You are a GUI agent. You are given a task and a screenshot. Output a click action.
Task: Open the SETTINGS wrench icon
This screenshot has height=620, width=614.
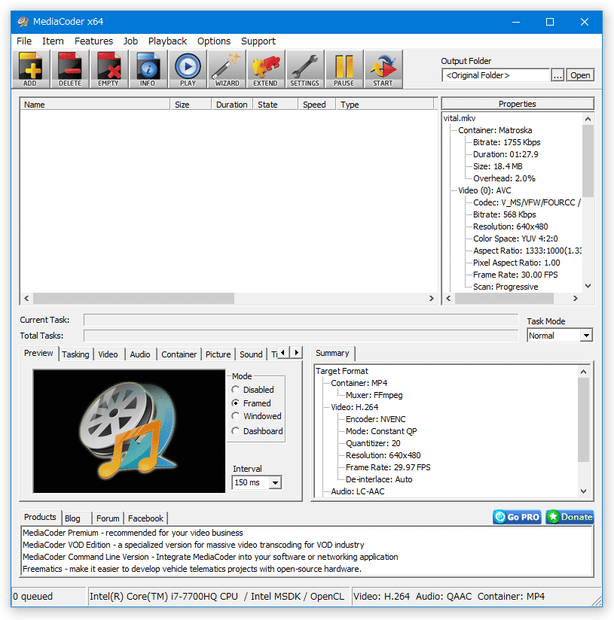305,69
